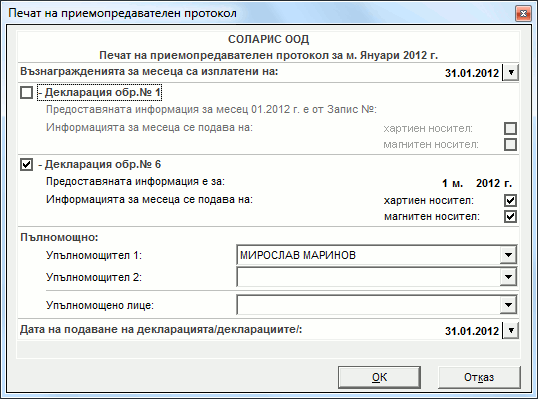Close the dialog with the red X

point(523,14)
